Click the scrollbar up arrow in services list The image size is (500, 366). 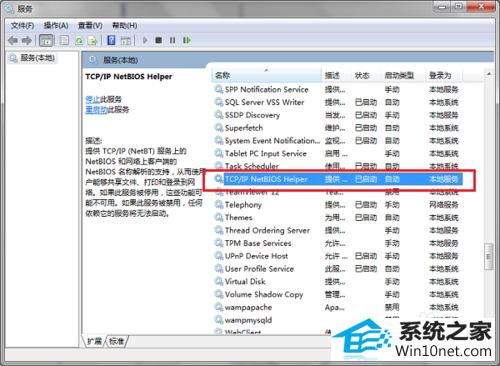489,74
